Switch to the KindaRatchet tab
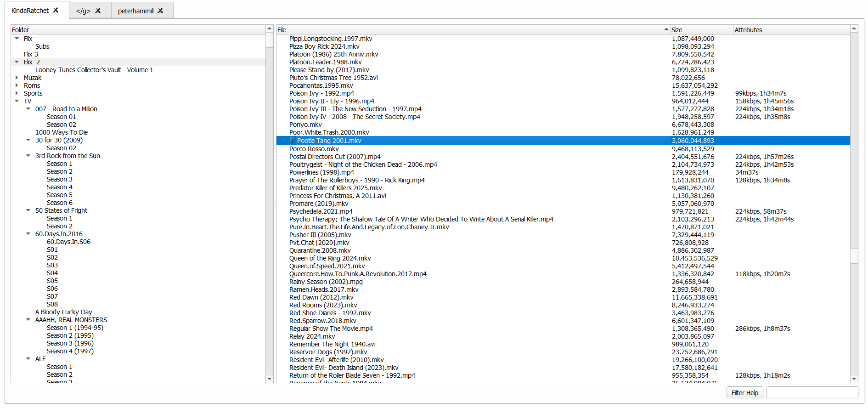This screenshot has height=408, width=868. (x=30, y=11)
